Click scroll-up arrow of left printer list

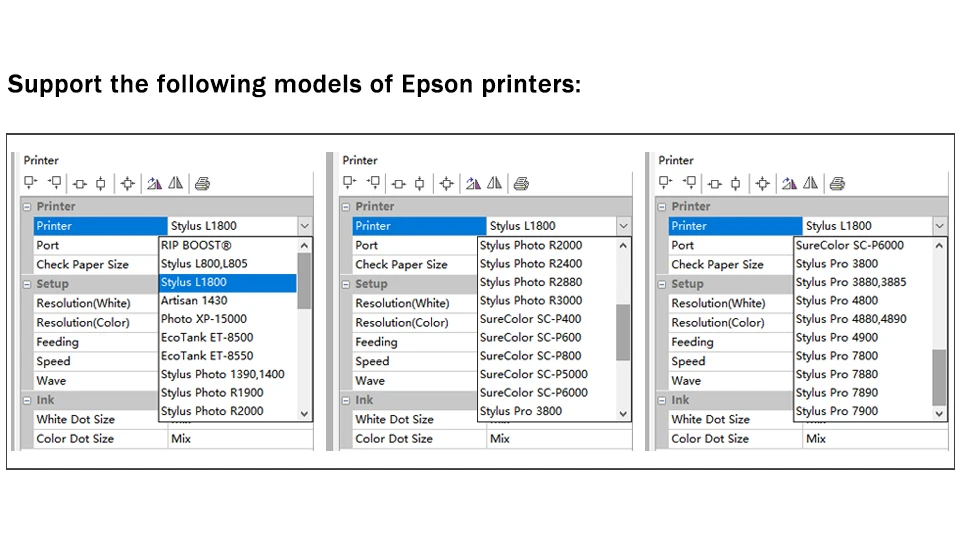(x=304, y=245)
